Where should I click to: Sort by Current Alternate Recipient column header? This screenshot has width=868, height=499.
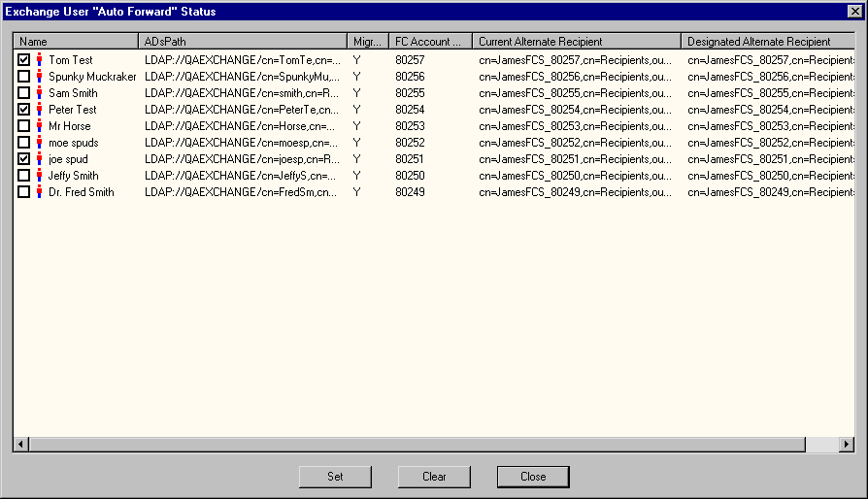tap(577, 42)
